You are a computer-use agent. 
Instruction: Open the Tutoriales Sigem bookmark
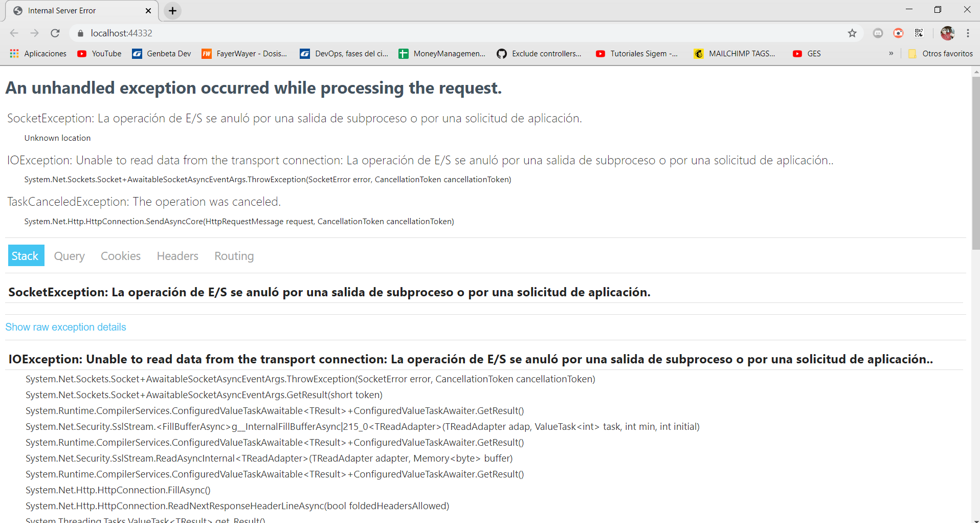pyautogui.click(x=637, y=54)
